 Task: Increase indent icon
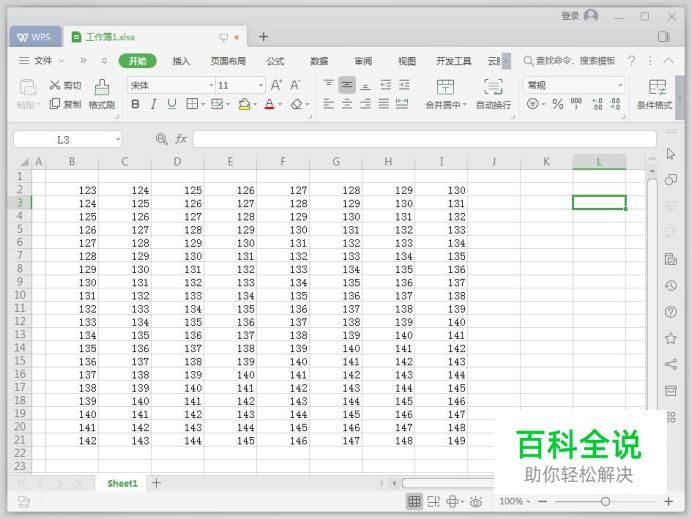404,85
